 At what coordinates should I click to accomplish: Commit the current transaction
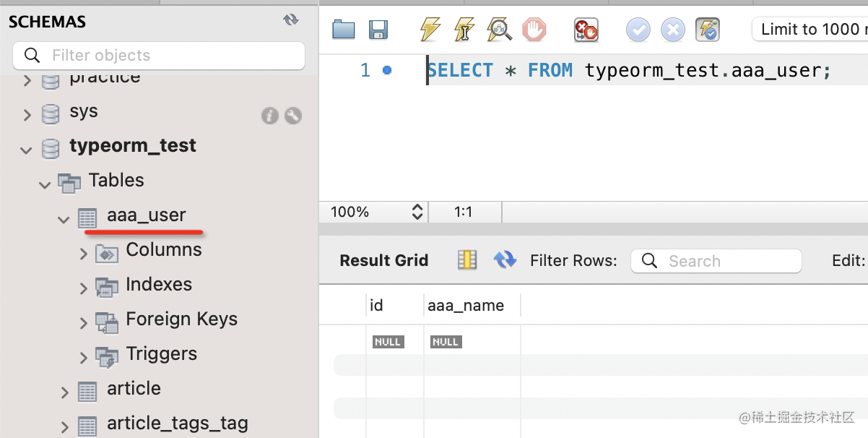coord(638,30)
